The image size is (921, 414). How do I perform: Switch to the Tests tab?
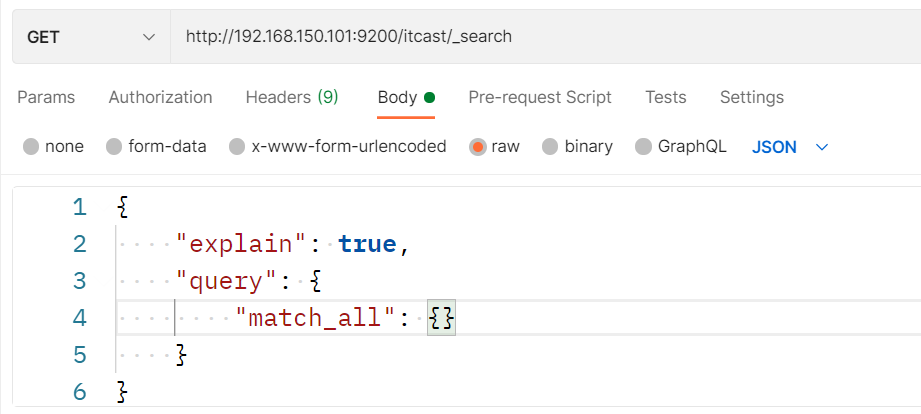pos(666,97)
